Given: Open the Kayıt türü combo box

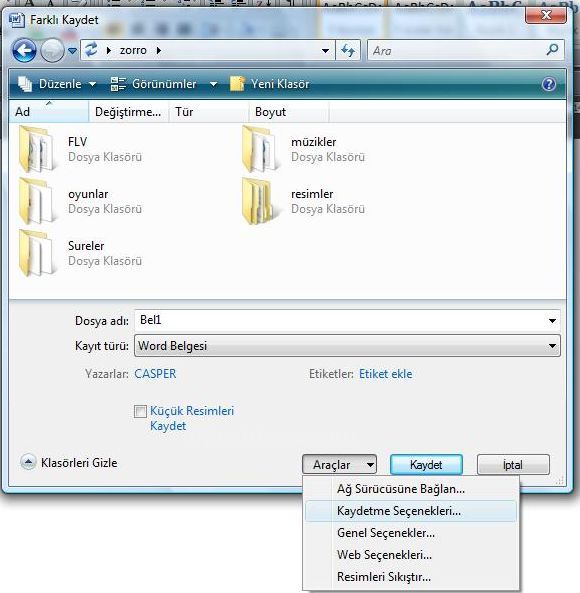Looking at the screenshot, I should [347, 346].
